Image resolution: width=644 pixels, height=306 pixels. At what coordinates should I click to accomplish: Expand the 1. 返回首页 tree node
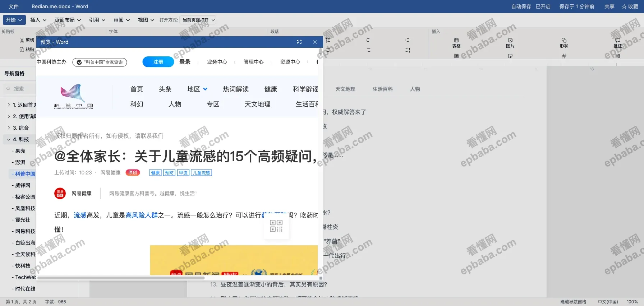pyautogui.click(x=9, y=105)
